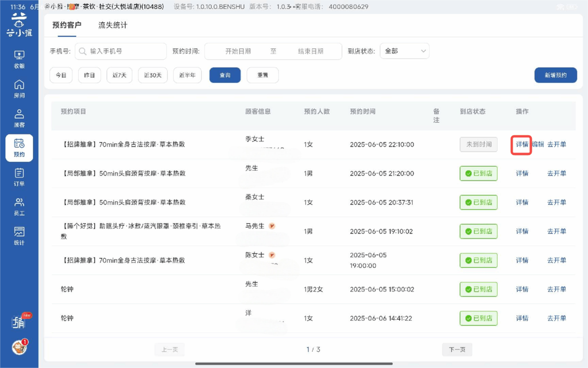Click 去开单 for the 14:41:22 reservation
588x368 pixels.
tap(556, 318)
